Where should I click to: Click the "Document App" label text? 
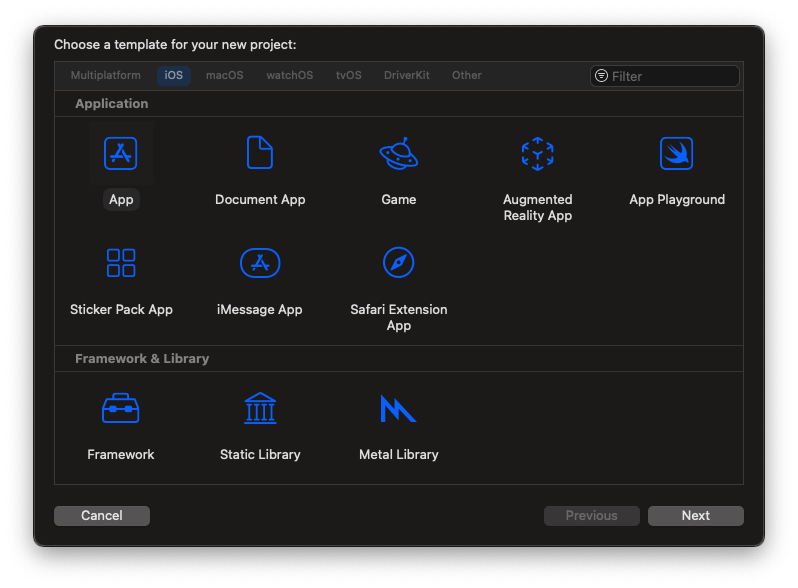(260, 200)
